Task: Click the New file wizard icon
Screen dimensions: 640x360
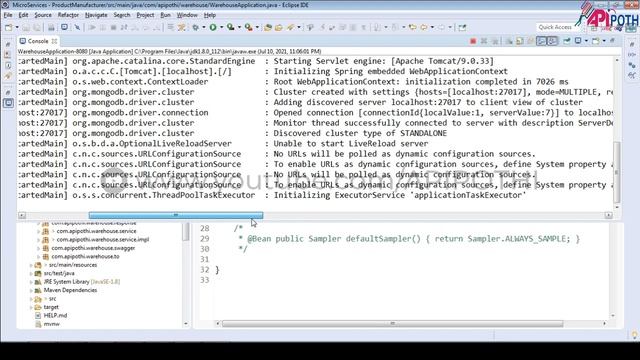Action: click(8, 27)
